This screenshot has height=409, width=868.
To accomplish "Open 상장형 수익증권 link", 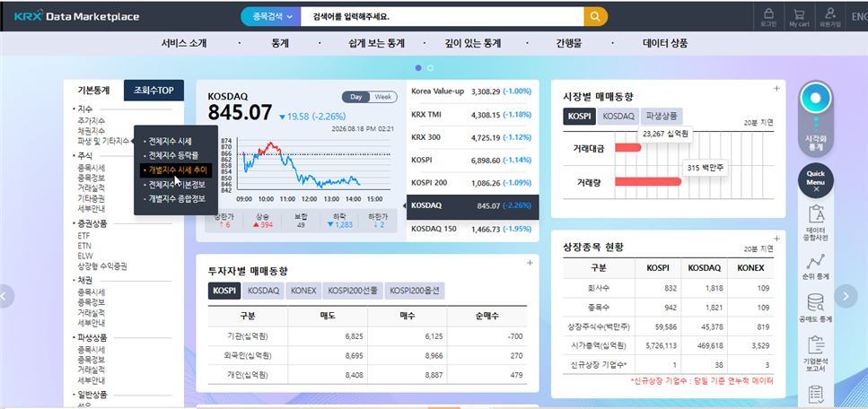I will pos(102,266).
